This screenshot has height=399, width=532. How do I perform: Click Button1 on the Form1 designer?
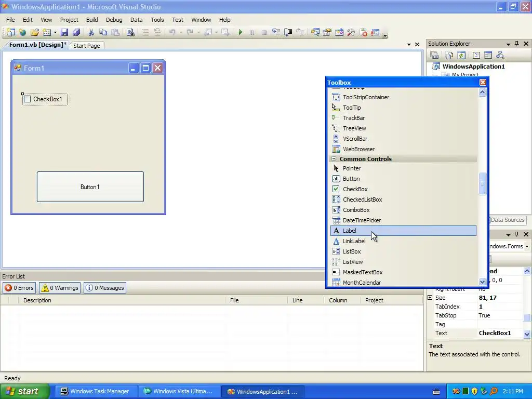pyautogui.click(x=90, y=187)
